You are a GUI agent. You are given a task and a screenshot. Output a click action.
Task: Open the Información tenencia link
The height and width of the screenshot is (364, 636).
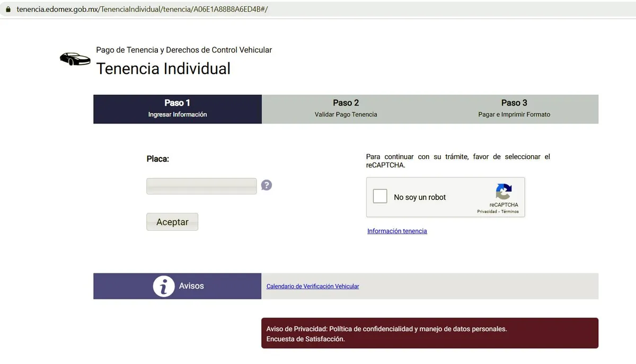point(397,230)
